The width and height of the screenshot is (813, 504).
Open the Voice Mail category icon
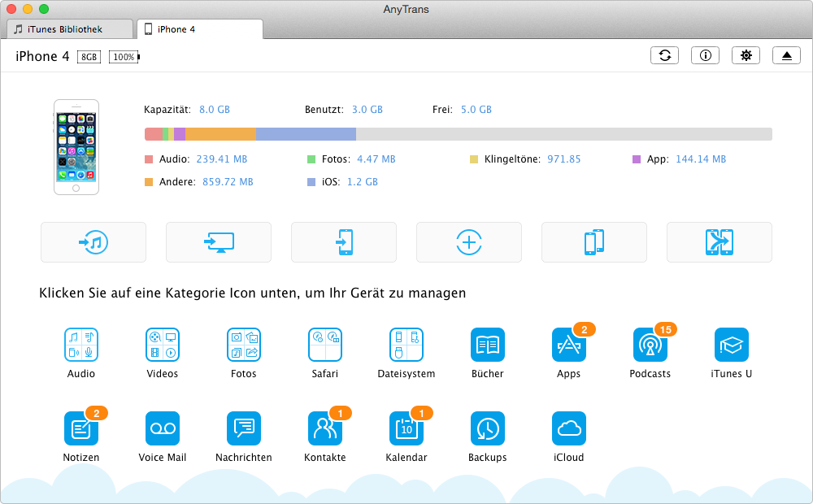[163, 428]
